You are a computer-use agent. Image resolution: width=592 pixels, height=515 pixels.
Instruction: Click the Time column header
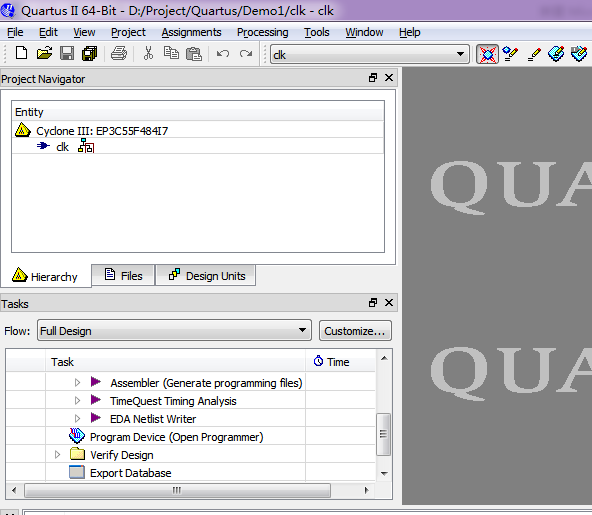pyautogui.click(x=340, y=362)
